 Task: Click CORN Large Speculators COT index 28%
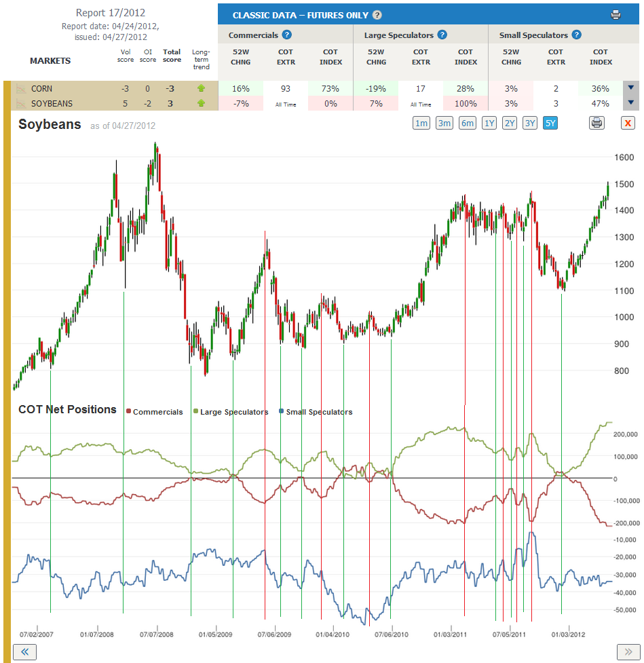465,88
